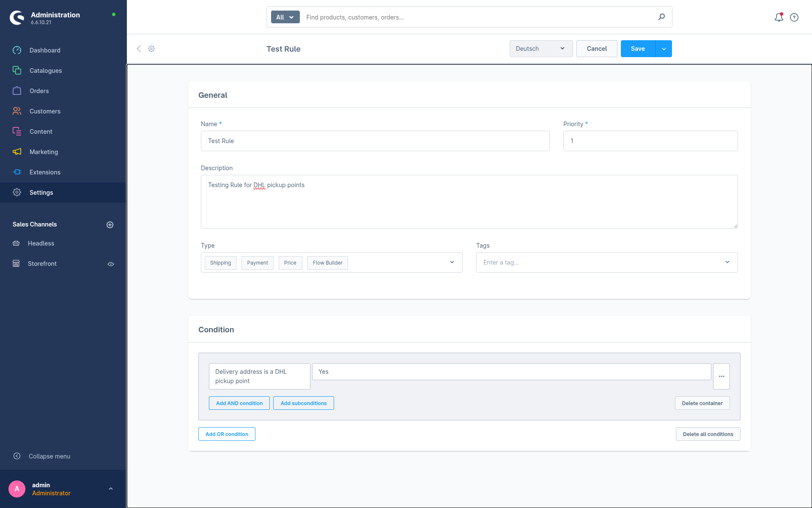
Task: Add a new sales channel plus icon
Action: pos(110,225)
